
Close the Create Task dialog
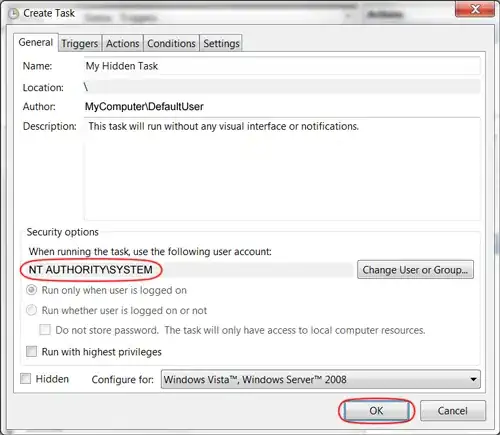[x=475, y=9]
